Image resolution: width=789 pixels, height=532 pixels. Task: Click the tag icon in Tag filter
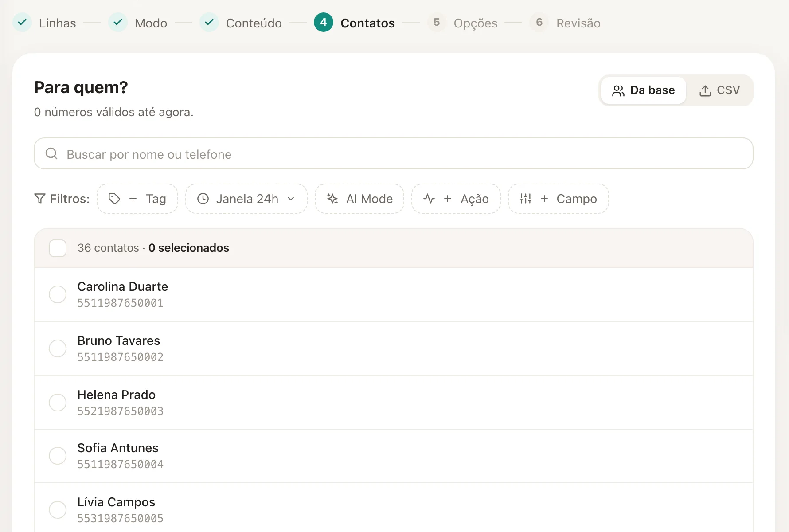[x=114, y=199]
